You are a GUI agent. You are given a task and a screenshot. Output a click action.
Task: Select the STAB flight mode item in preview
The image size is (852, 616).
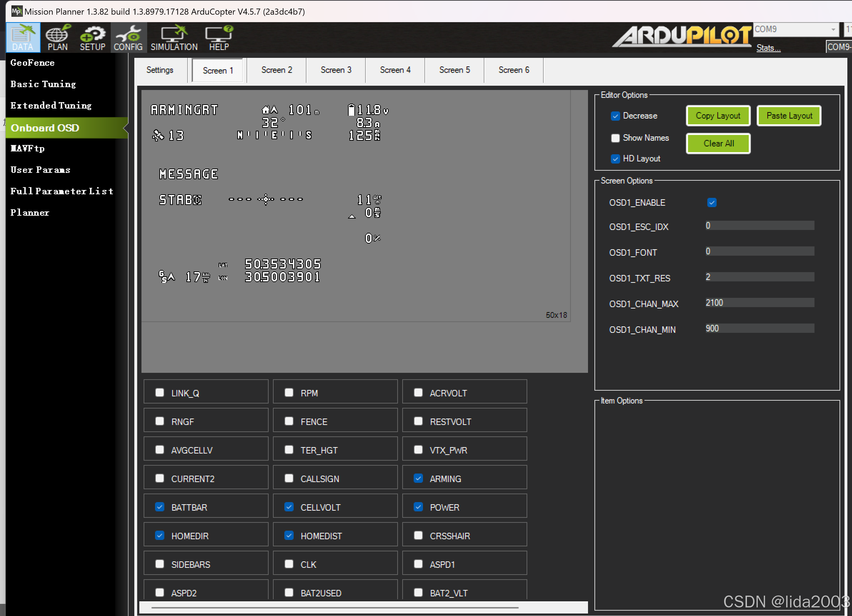click(180, 200)
